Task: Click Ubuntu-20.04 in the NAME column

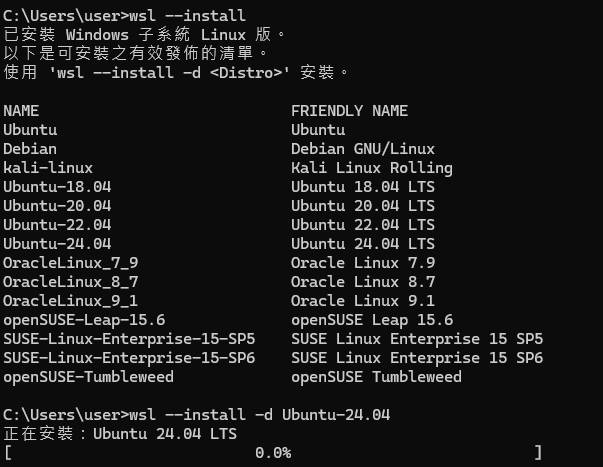Action: point(57,205)
